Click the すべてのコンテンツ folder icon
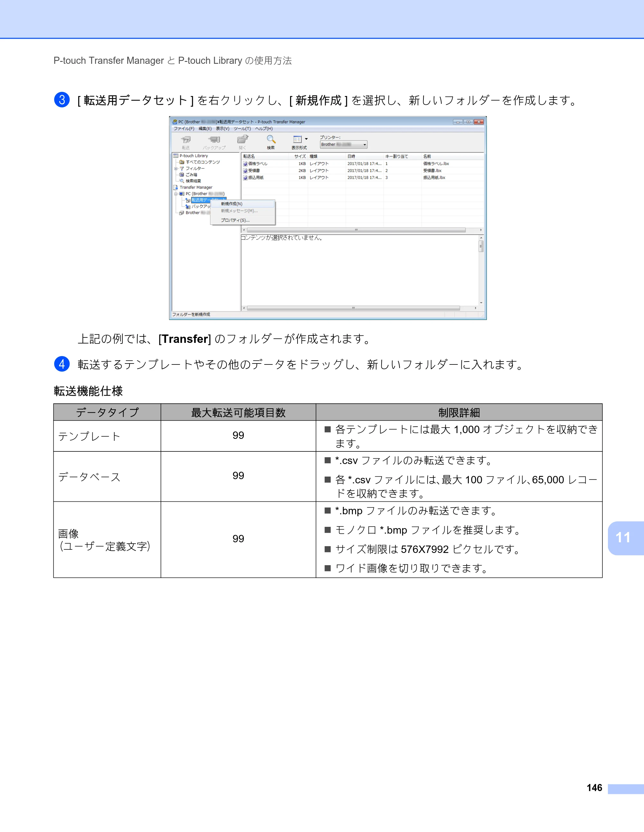The width and height of the screenshot is (644, 832). 182,162
